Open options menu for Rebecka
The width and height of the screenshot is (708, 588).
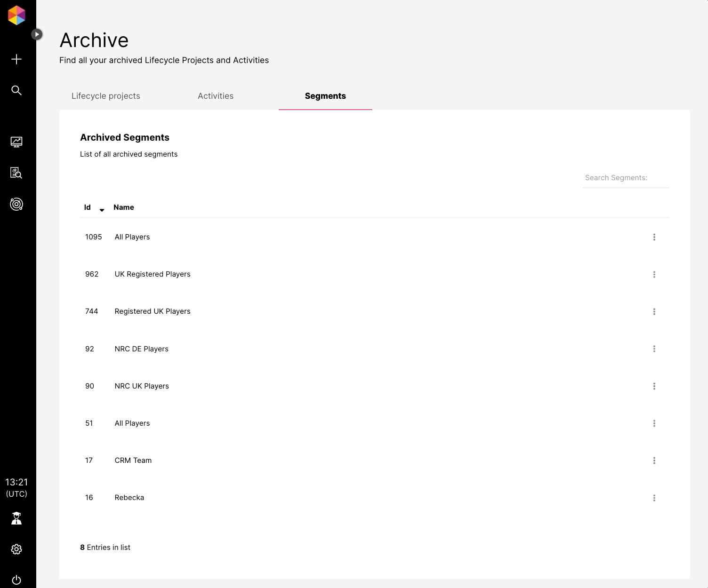click(x=654, y=498)
